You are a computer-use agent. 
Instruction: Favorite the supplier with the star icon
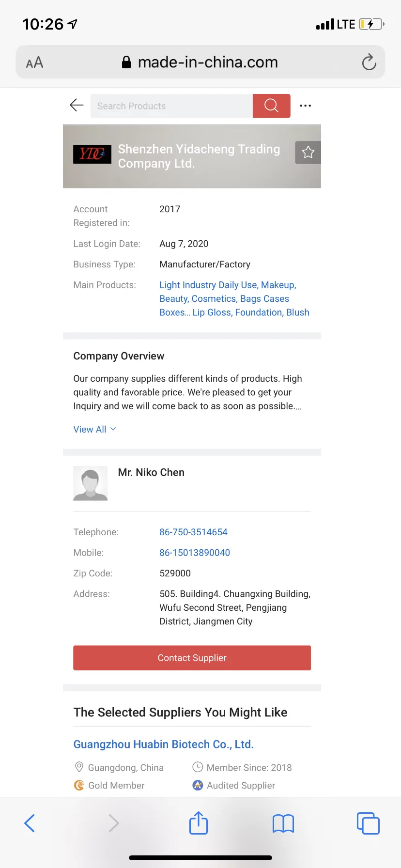coord(308,153)
